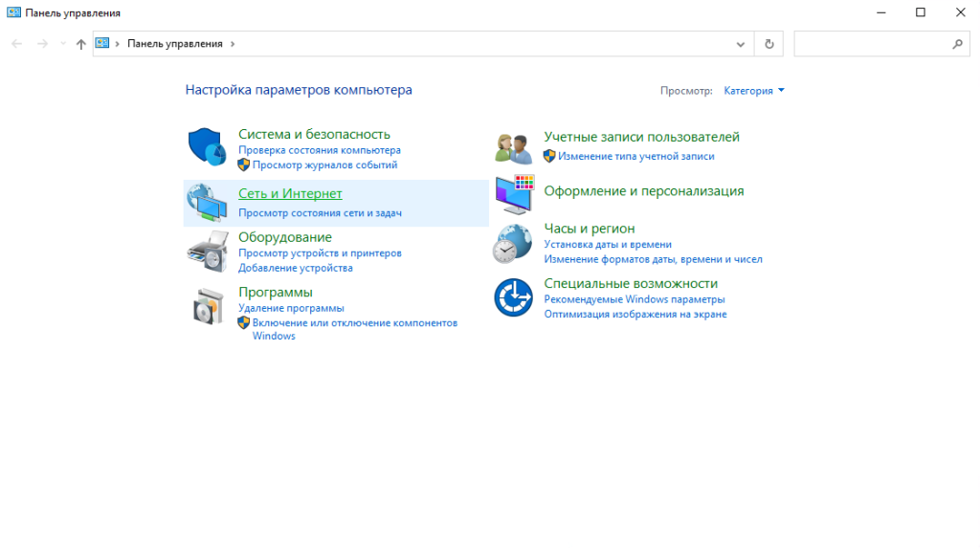The image size is (980, 548).
Task: Click the Ease of Access blue circle icon
Action: pos(513,297)
